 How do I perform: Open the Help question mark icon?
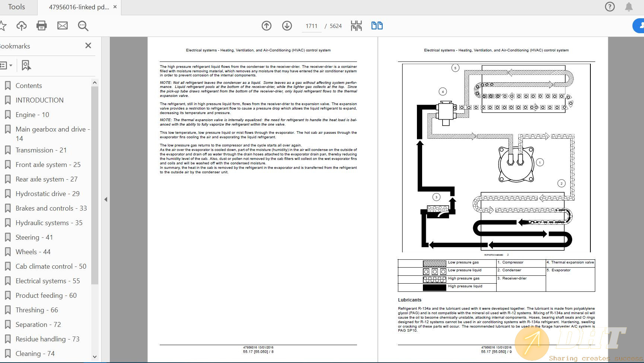click(610, 7)
